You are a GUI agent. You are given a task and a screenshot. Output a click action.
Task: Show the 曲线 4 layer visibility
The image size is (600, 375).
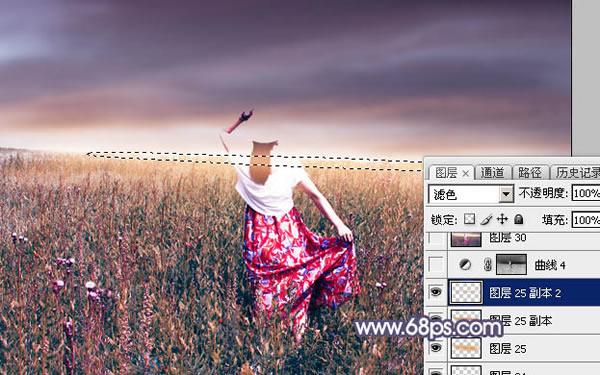point(436,264)
